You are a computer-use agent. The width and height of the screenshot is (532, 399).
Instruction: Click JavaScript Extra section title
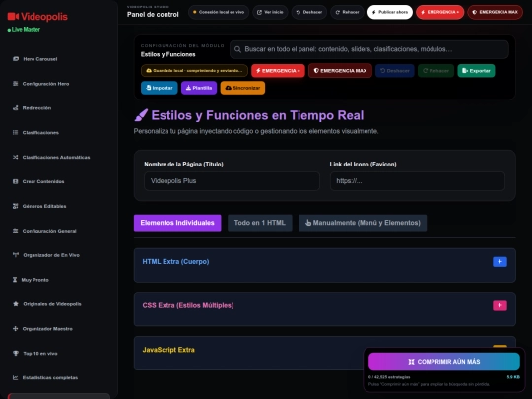[168, 350]
